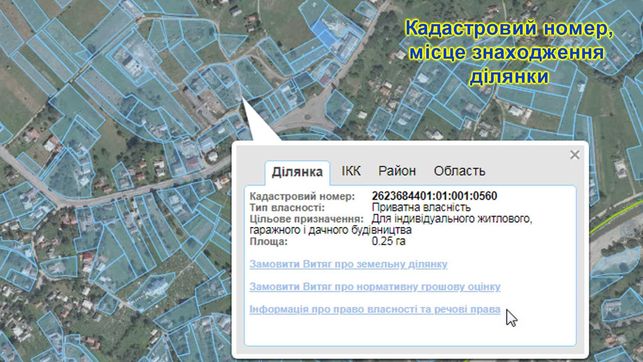
Task: Click the Тип власності label
Action: tap(287, 207)
